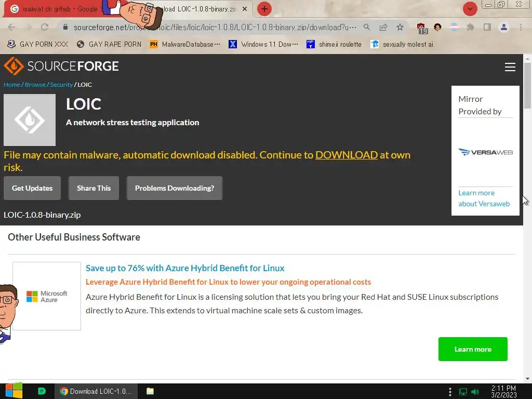Go to Home breadcrumb link
The image size is (532, 399).
click(x=12, y=85)
